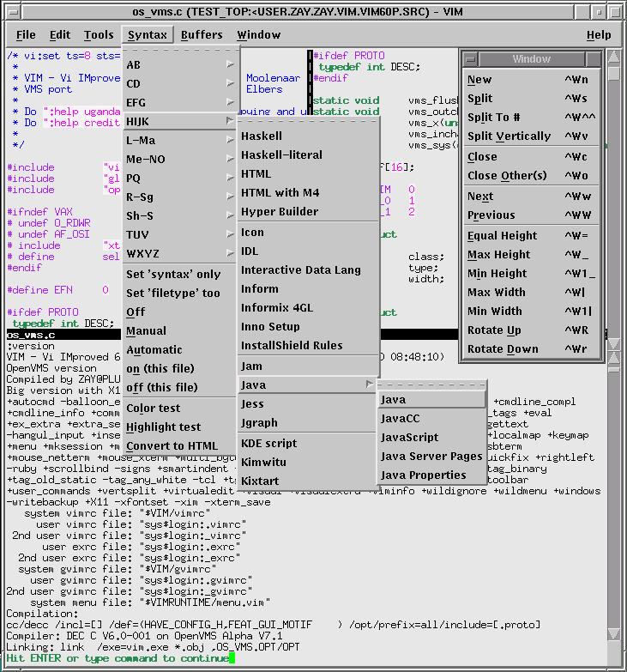
Task: Expand the PQ syntax submenu
Action: pos(180,178)
